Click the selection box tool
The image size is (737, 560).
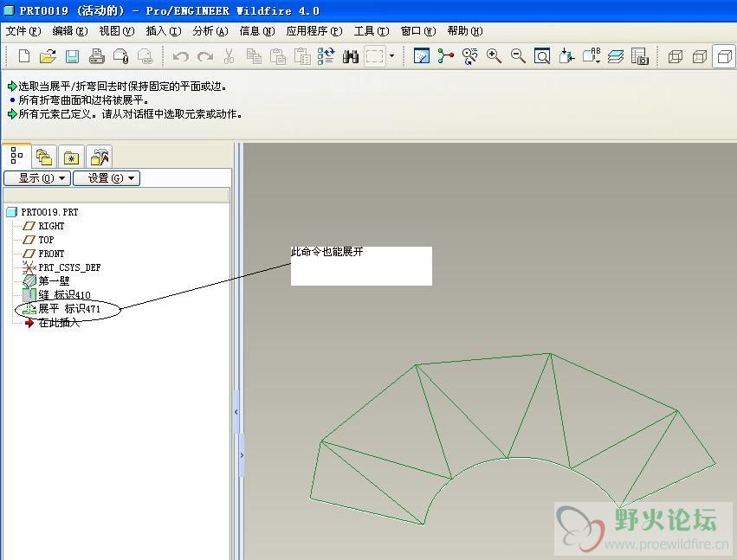pos(375,57)
